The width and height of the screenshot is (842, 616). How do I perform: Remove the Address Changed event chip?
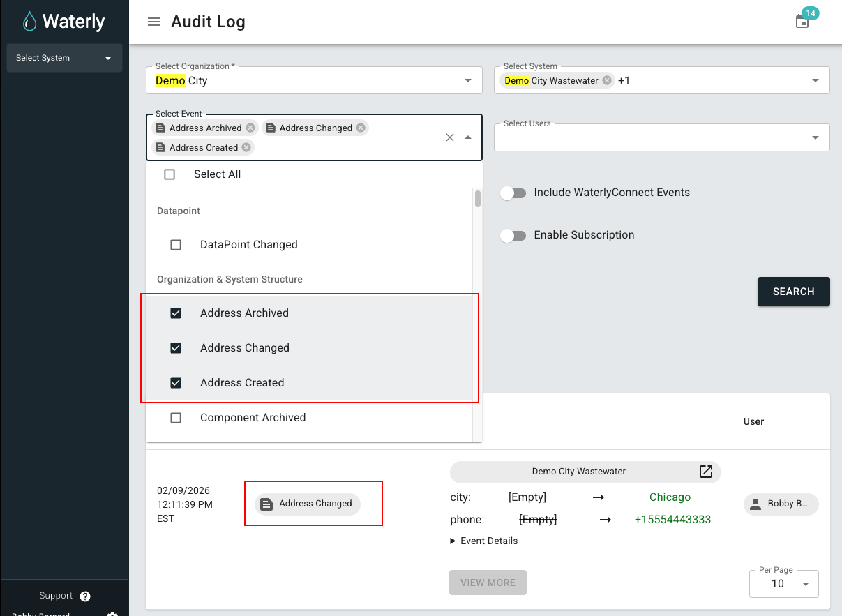pos(361,128)
